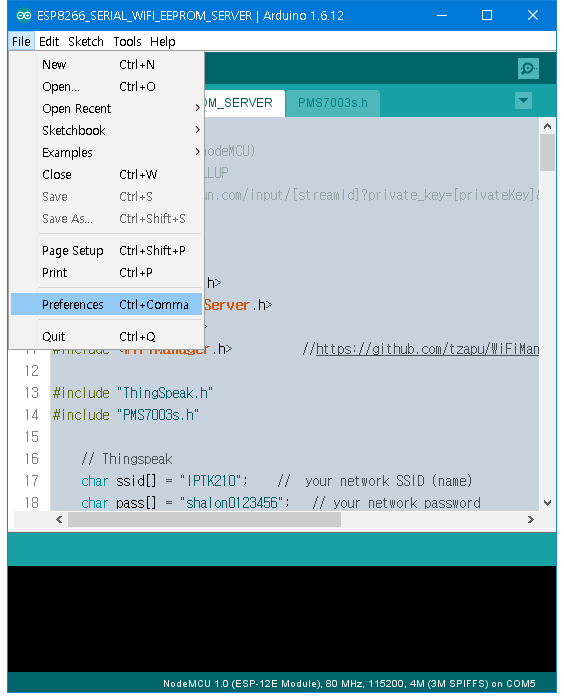Click the Arduino logo in title bar

24,16
